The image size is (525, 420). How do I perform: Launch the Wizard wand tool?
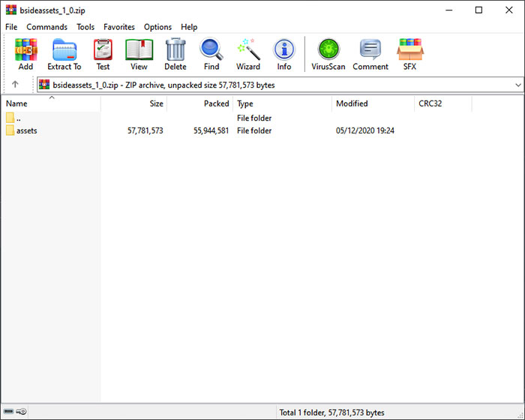248,54
